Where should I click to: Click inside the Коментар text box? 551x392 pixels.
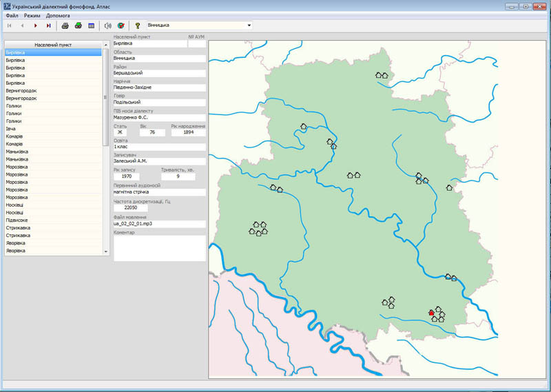pos(160,248)
